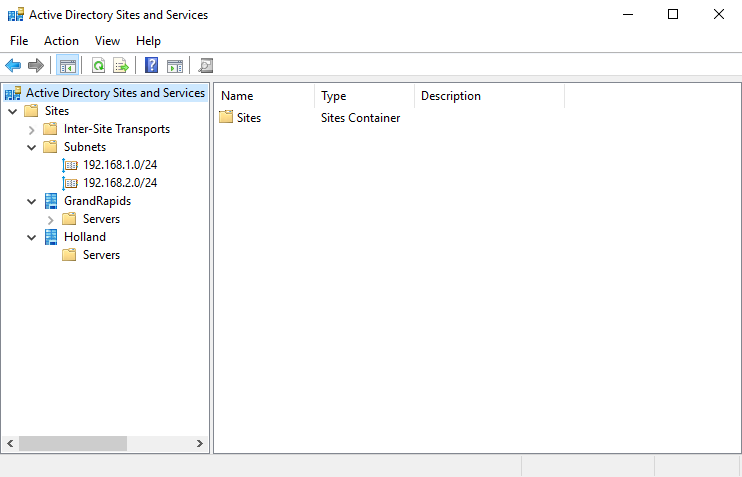
Task: Expand Servers under GrandRapids
Action: click(51, 219)
